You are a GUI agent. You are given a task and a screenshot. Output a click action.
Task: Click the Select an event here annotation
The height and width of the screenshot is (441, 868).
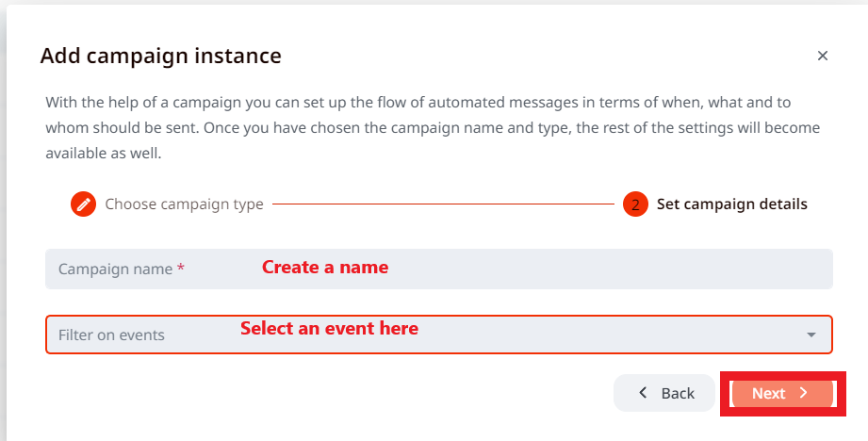(329, 329)
